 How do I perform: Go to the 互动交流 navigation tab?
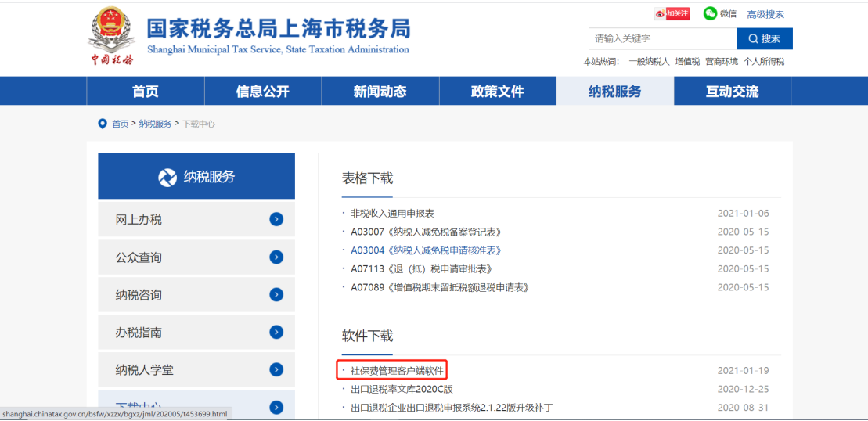click(732, 92)
